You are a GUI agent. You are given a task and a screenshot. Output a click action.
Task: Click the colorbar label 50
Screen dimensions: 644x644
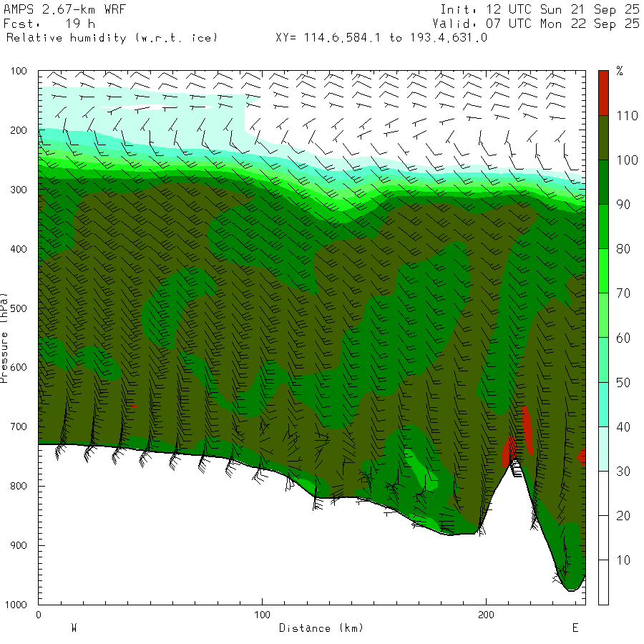(623, 383)
